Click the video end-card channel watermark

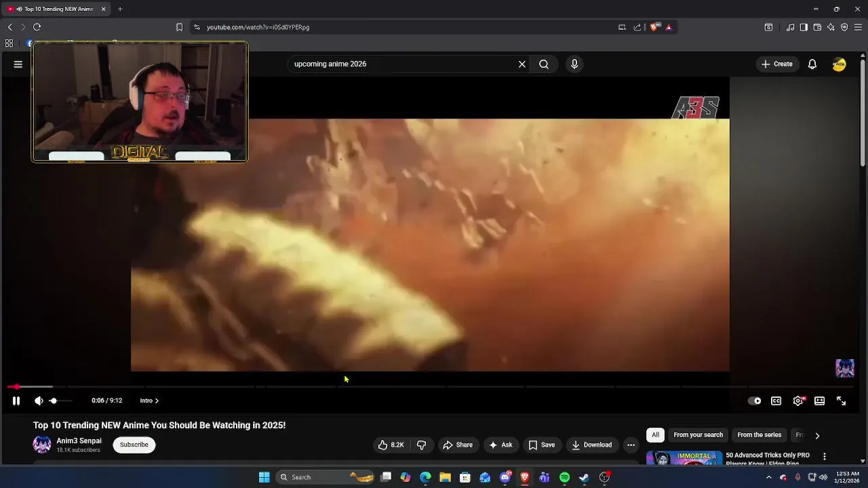[x=845, y=368]
